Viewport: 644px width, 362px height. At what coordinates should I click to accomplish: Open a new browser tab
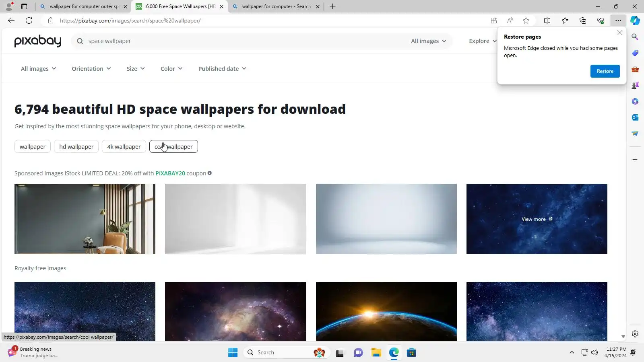pos(332,6)
